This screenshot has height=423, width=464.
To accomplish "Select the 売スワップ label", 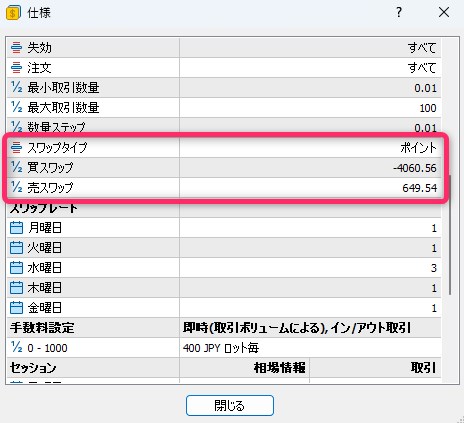I will [x=50, y=187].
